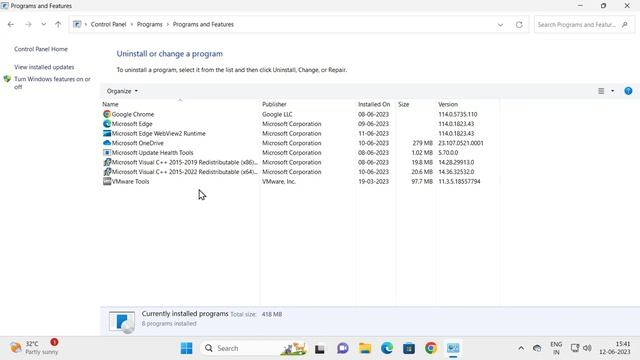Expand the view options dropdown arrow
Screen dimensions: 640x360
612,91
